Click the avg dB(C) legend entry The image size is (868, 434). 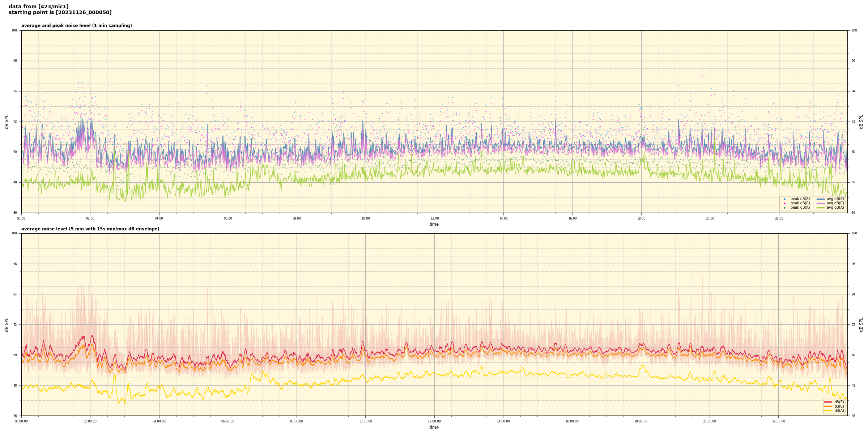click(x=835, y=203)
